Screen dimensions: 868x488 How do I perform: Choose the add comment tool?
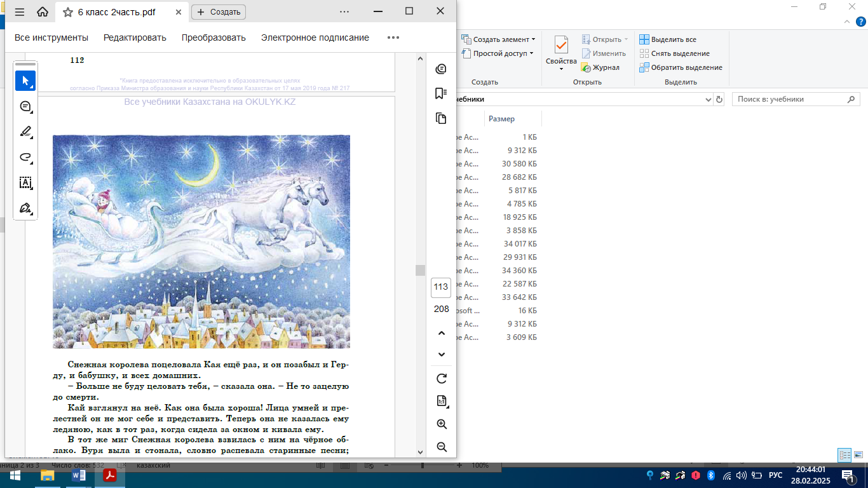point(25,107)
